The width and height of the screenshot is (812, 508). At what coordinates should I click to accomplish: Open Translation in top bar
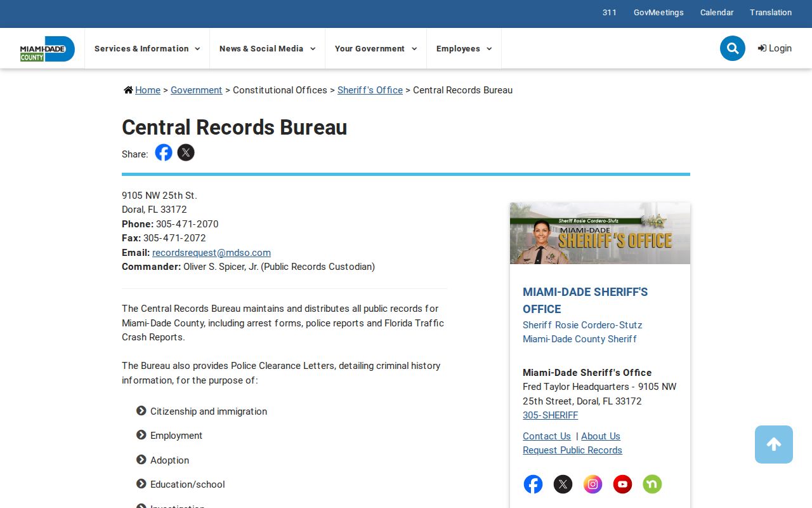(x=771, y=13)
